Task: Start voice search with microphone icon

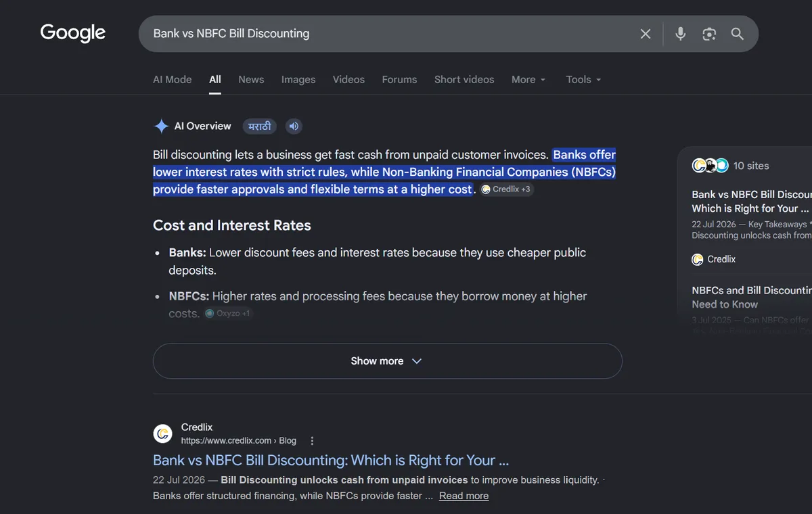Action: click(681, 34)
